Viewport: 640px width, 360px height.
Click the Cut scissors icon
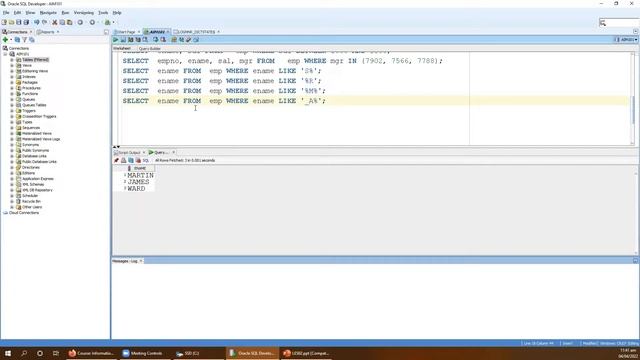[x=55, y=22]
